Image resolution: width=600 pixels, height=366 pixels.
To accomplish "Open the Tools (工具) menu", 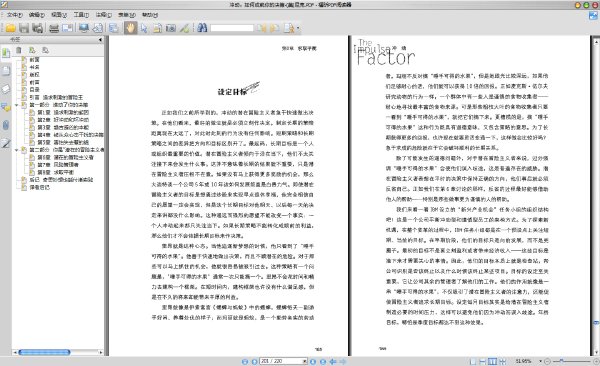I will pyautogui.click(x=81, y=15).
